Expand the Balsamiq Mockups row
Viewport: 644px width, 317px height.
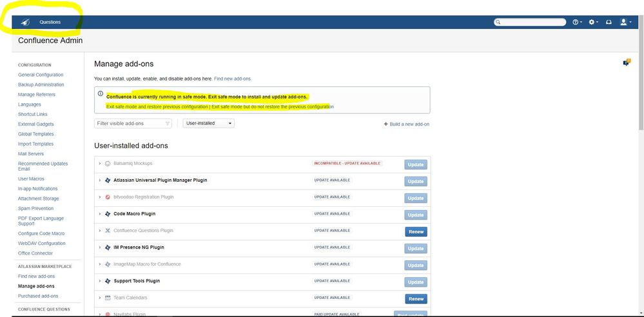[x=99, y=164]
